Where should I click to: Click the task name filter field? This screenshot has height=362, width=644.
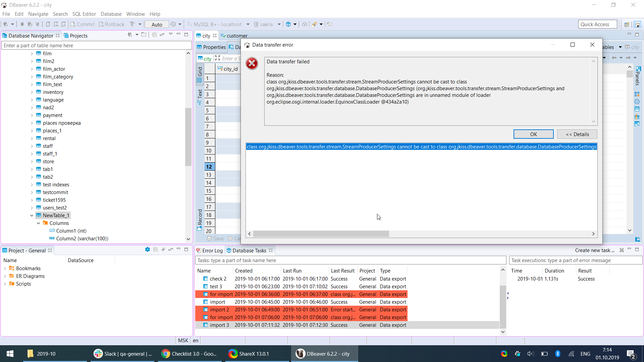351,260
